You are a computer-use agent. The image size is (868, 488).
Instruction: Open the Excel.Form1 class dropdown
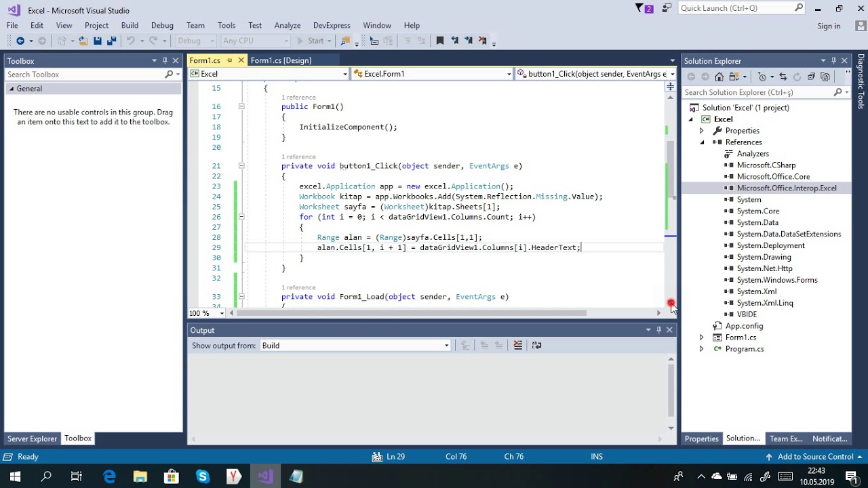click(433, 74)
